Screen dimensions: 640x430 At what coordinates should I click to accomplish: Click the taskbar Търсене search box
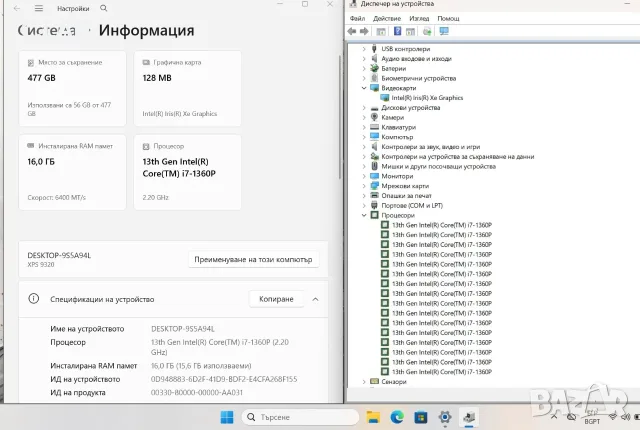click(300, 417)
